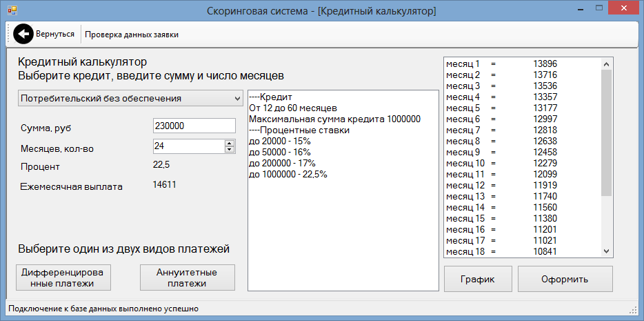
Task: Click the От 12 до 60 месяцев line
Action: pos(293,109)
